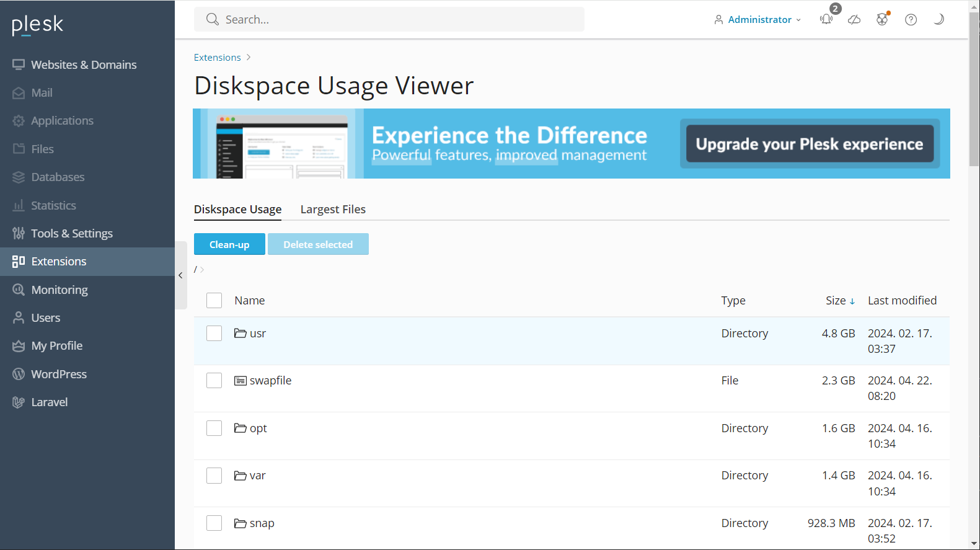
Task: Click the chevron after Extensions breadcrumb
Action: point(249,57)
